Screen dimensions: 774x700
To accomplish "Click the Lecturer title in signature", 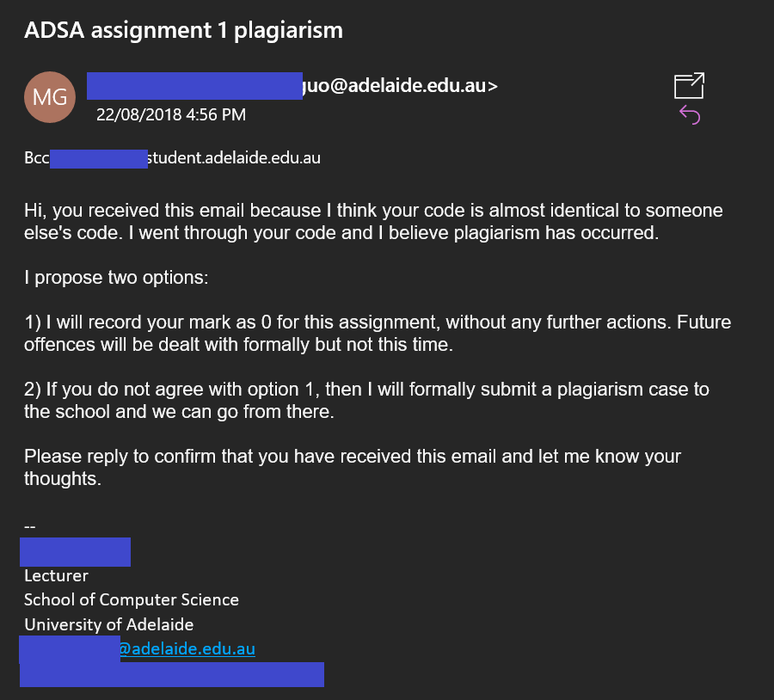I will click(x=56, y=575).
